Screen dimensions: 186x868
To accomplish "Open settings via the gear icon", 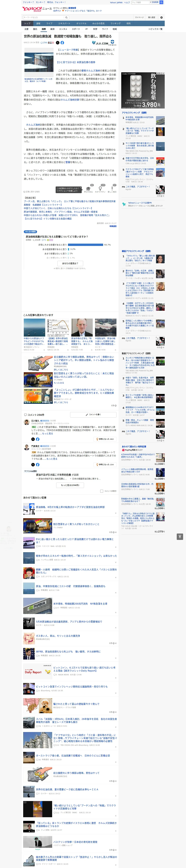I will click(161, 17).
